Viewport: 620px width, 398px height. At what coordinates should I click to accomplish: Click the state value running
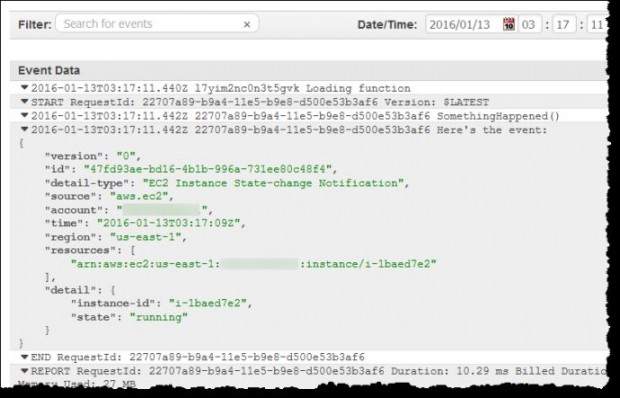tap(159, 317)
